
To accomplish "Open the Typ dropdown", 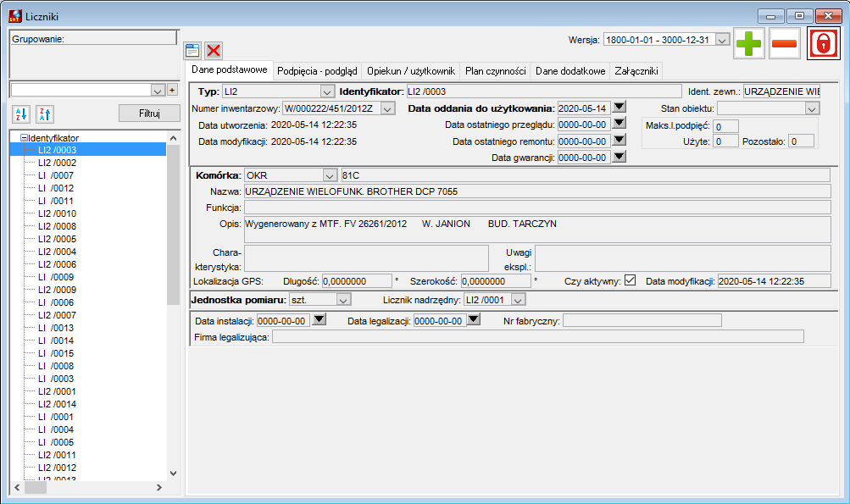I will pos(327,91).
